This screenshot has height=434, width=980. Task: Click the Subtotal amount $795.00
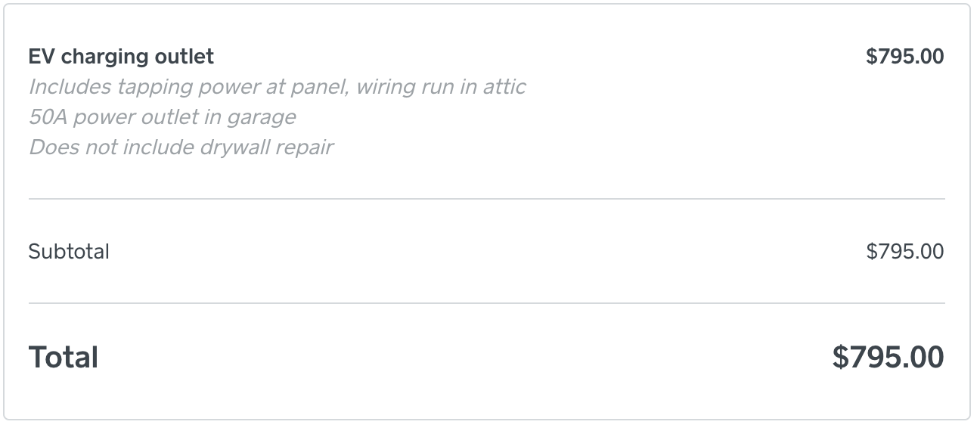pyautogui.click(x=904, y=252)
